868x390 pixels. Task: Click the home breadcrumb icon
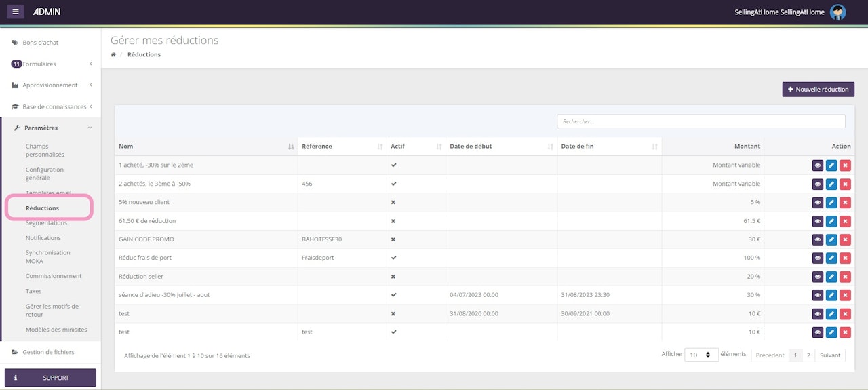tap(113, 54)
